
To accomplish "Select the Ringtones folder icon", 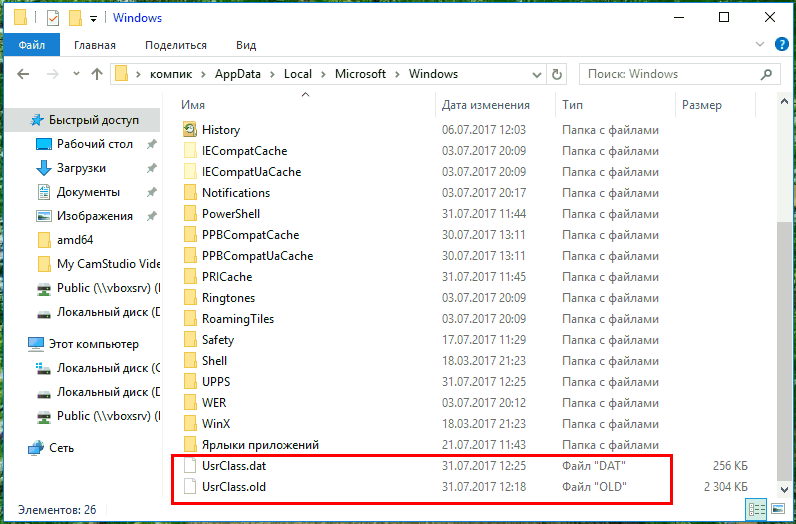I will (x=190, y=298).
